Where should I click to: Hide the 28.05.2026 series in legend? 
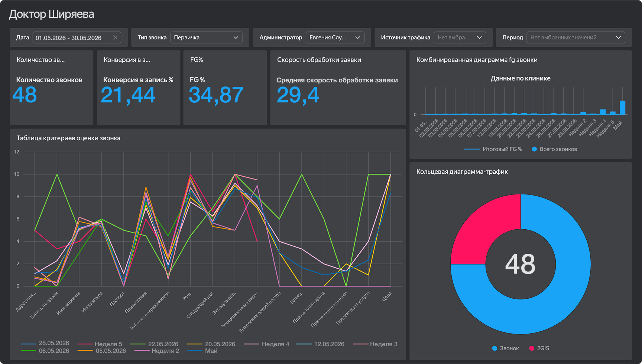click(x=45, y=343)
